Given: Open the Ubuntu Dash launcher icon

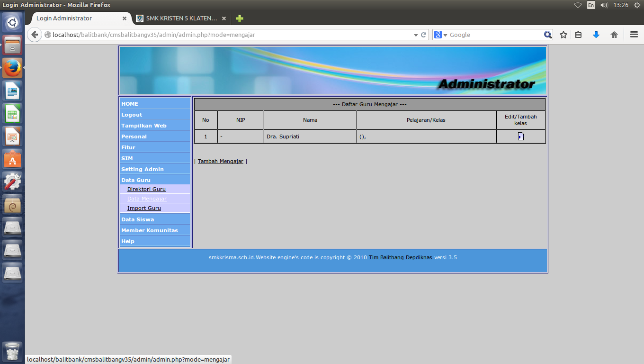Looking at the screenshot, I should (x=12, y=22).
